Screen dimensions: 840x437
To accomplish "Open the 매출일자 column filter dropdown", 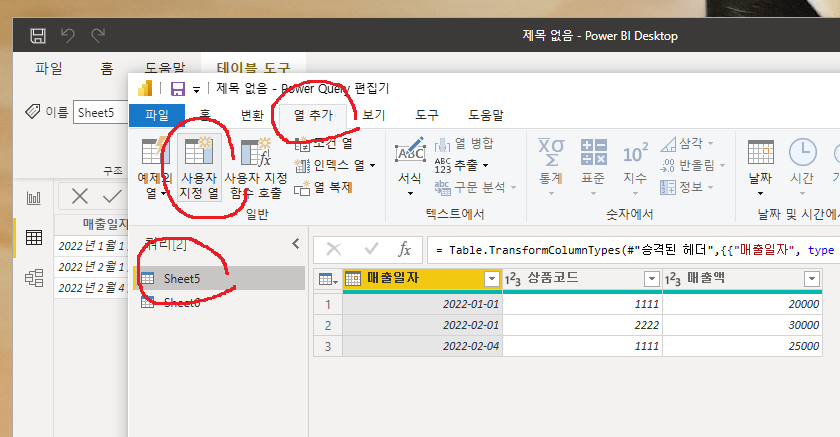I will (491, 278).
